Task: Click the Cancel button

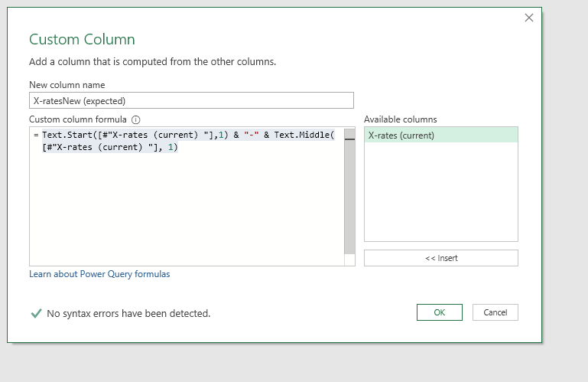Action: 495,312
